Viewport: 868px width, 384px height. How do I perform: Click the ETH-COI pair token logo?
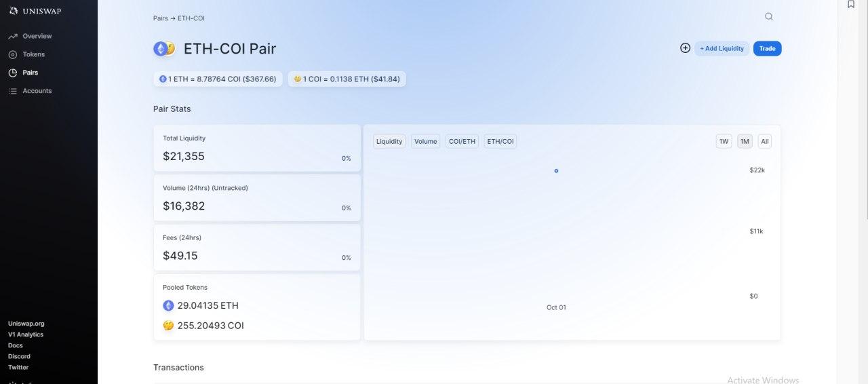[164, 49]
